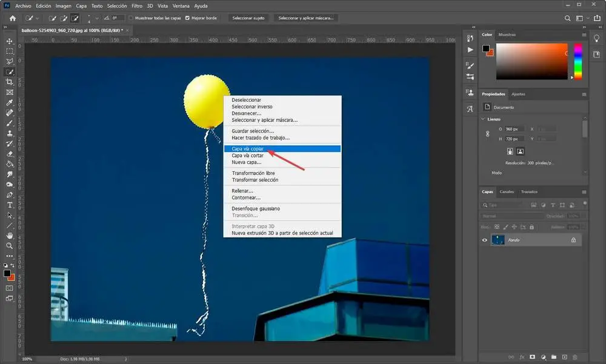Select the Move tool
Viewport: 606px width, 364px height.
click(x=10, y=41)
